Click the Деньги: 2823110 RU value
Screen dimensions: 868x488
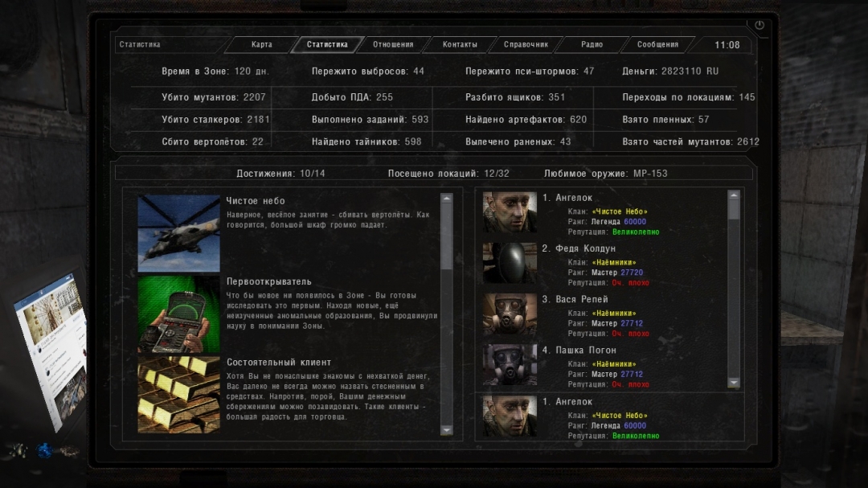[x=670, y=72]
